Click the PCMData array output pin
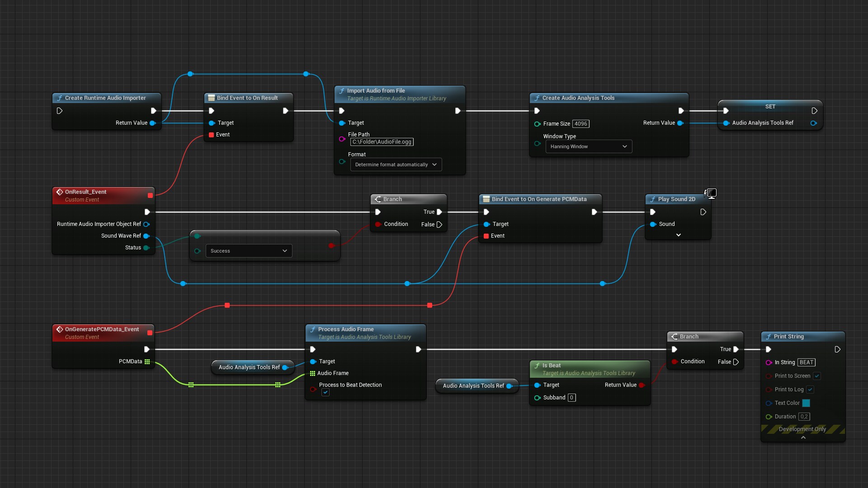868x488 pixels. click(x=147, y=361)
